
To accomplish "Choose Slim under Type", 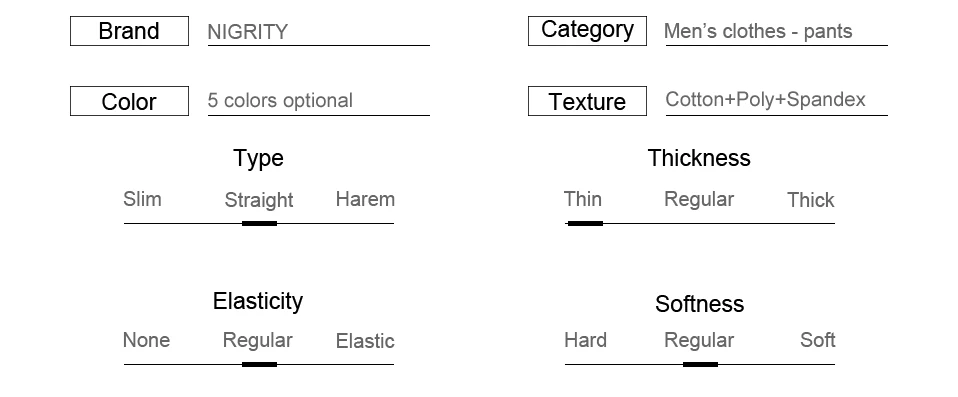I will coord(142,199).
